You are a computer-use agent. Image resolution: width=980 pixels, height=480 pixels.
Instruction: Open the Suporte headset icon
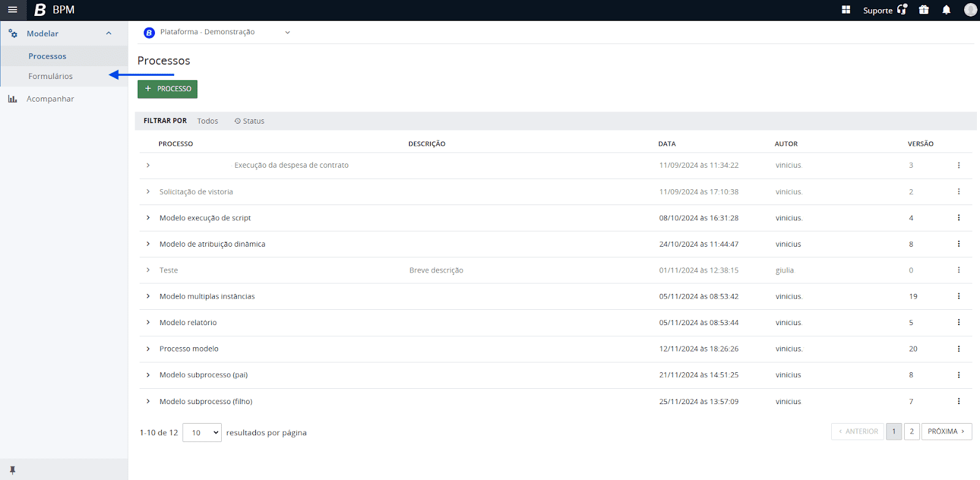[902, 10]
